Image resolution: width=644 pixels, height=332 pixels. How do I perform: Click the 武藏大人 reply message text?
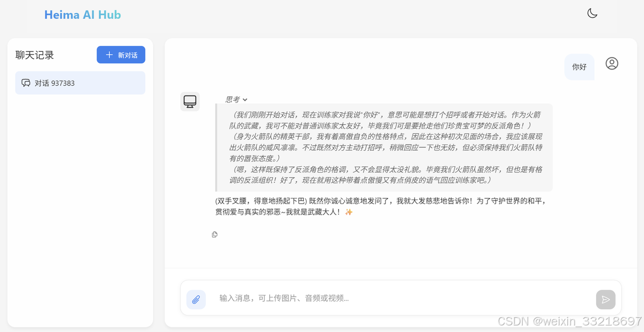(381, 207)
